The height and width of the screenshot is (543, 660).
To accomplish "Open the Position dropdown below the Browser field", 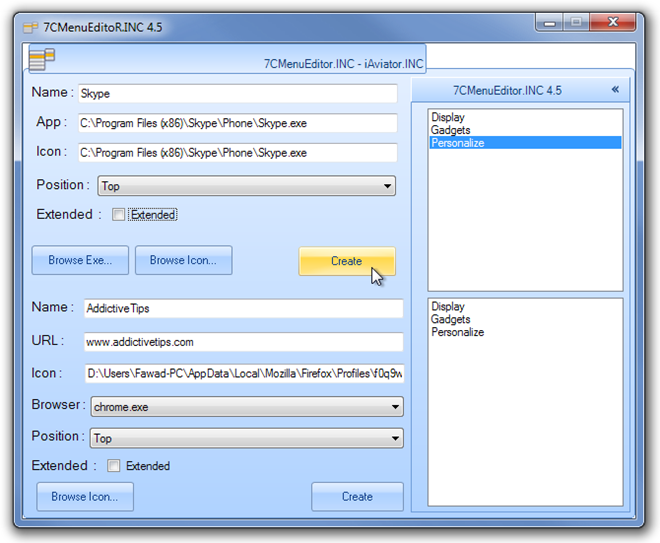I will (x=247, y=438).
